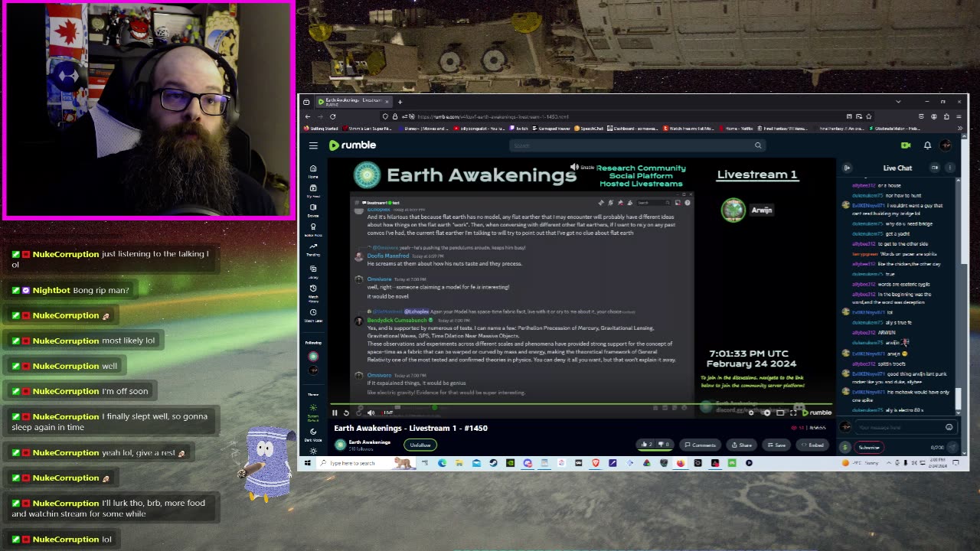Open browser extensions icon
Image resolution: width=980 pixels, height=551 pixels.
[946, 116]
